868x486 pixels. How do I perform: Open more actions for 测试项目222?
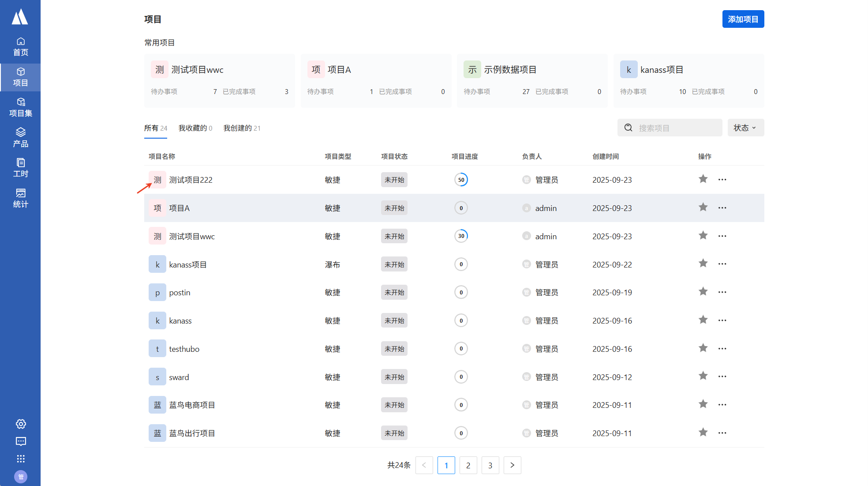point(722,180)
